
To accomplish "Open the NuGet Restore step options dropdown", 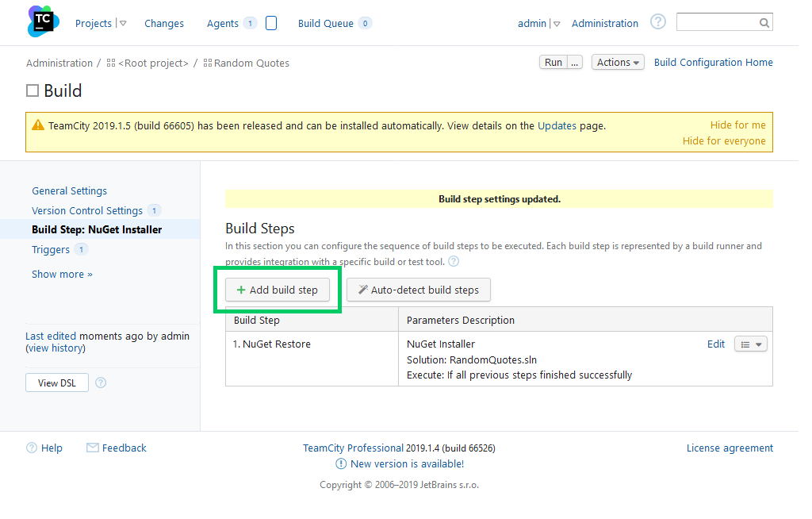I will click(x=751, y=344).
